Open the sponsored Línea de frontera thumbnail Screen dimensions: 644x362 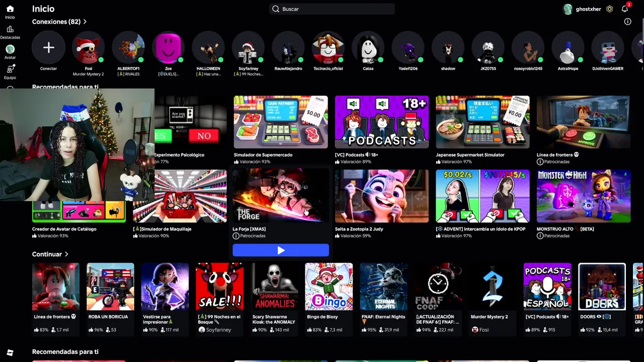pyautogui.click(x=584, y=122)
